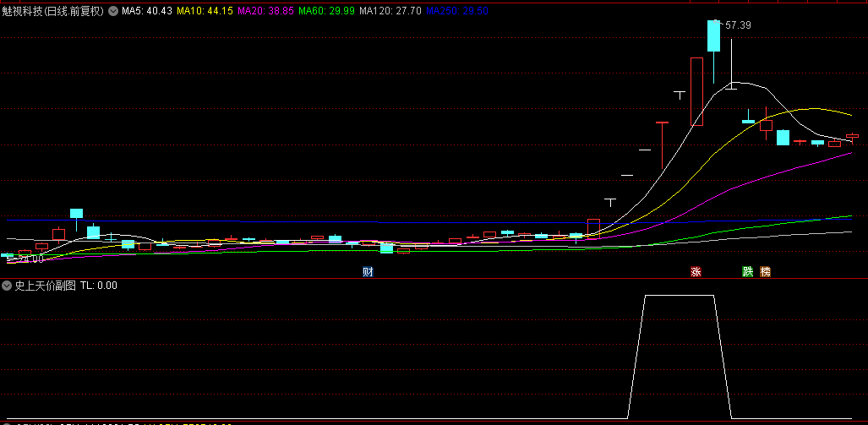Image resolution: width=868 pixels, height=425 pixels.
Task: Click the blue 财 financial report marker
Action: coord(368,272)
